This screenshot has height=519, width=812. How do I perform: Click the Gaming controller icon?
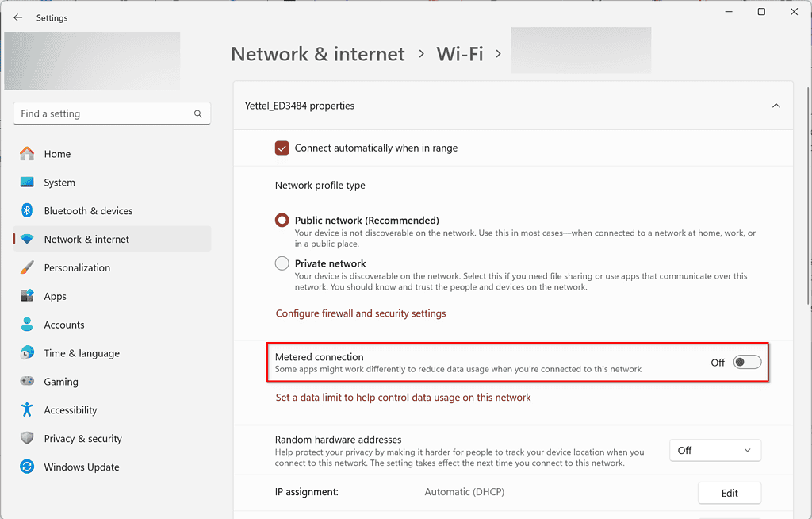(x=28, y=382)
